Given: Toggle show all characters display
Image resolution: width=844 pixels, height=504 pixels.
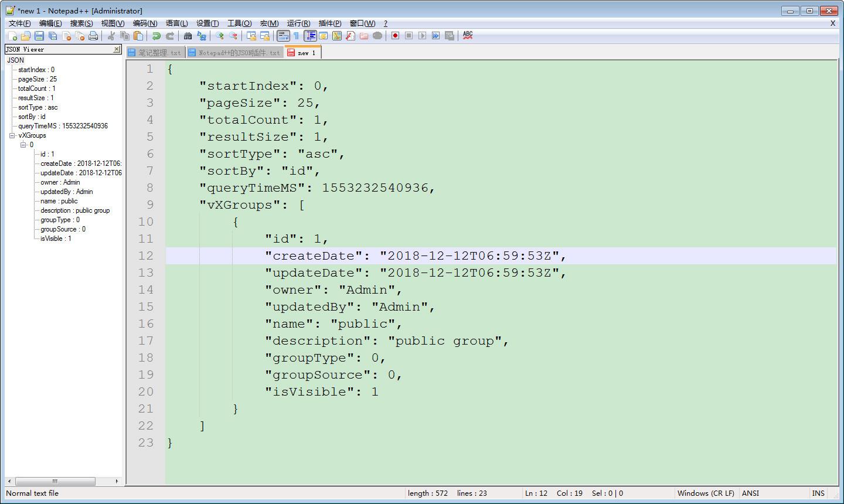Looking at the screenshot, I should (x=297, y=36).
